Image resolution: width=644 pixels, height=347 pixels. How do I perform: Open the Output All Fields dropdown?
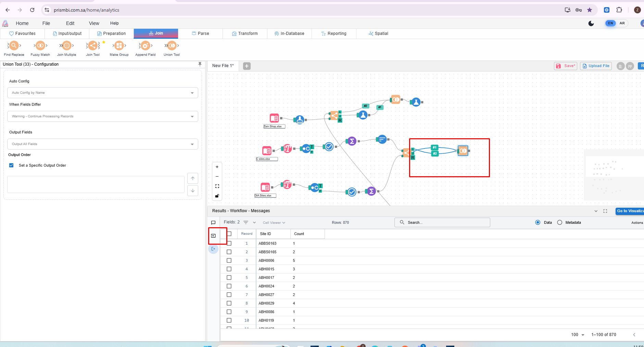tap(102, 144)
